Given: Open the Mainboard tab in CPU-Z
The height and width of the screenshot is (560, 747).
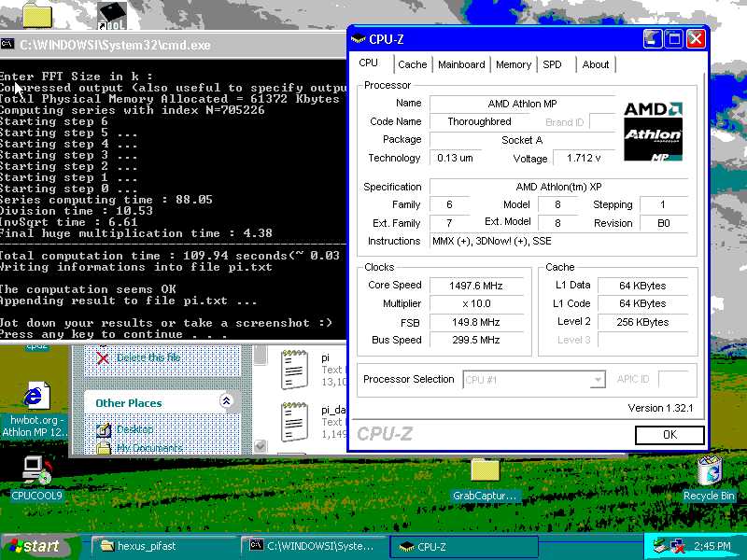Looking at the screenshot, I should click(x=461, y=64).
